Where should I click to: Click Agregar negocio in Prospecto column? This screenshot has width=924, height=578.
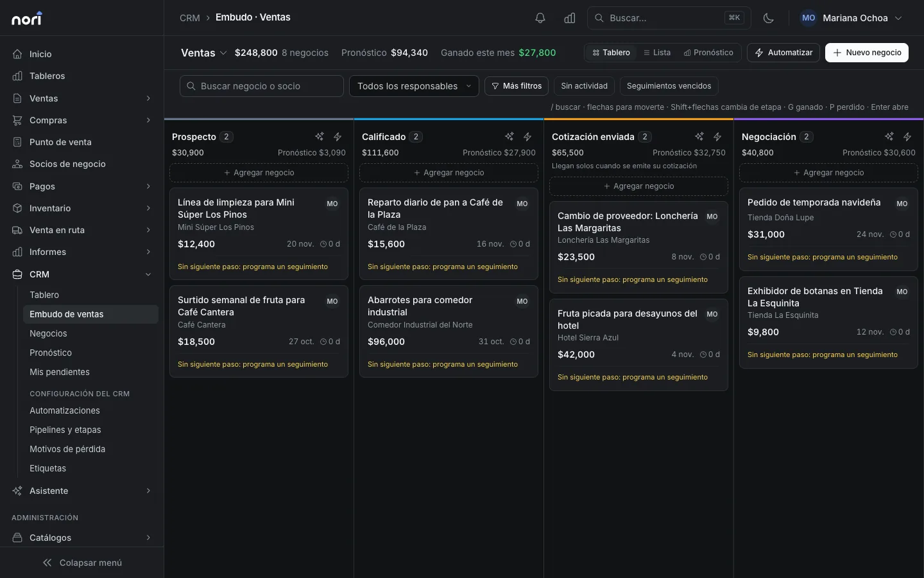tap(259, 173)
